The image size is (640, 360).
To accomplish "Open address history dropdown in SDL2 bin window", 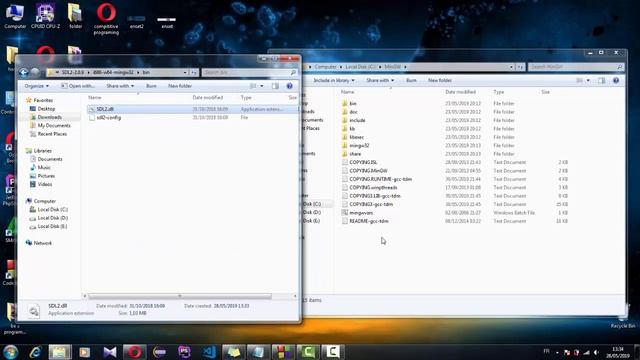I will 185,73.
